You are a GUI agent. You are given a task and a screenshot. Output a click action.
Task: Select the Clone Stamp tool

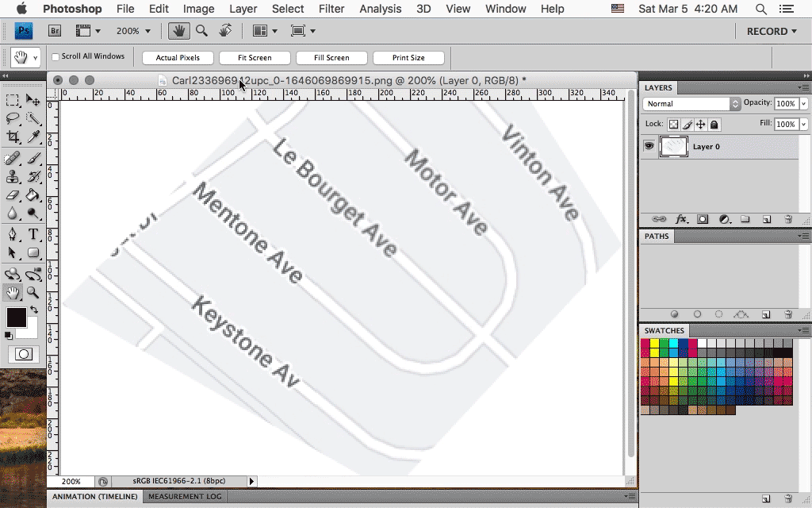pos(13,176)
